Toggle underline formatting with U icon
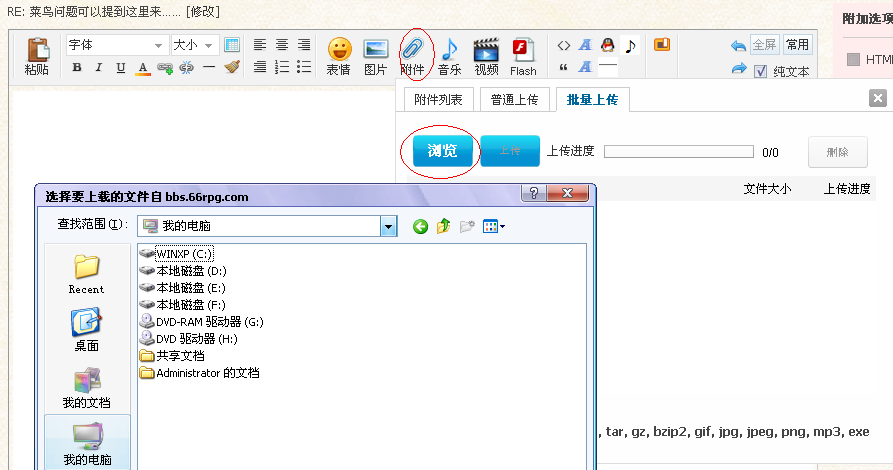This screenshot has width=893, height=470. 121,68
